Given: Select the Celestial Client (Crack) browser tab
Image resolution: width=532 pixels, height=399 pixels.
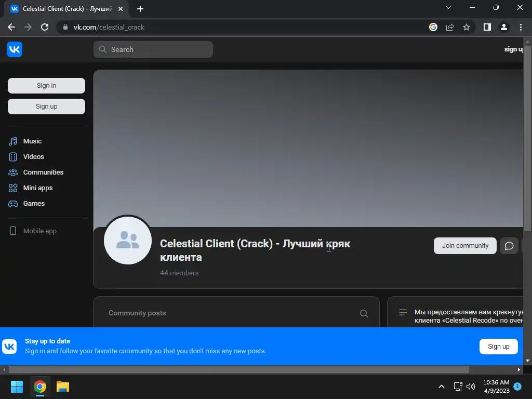Looking at the screenshot, I should (x=66, y=9).
